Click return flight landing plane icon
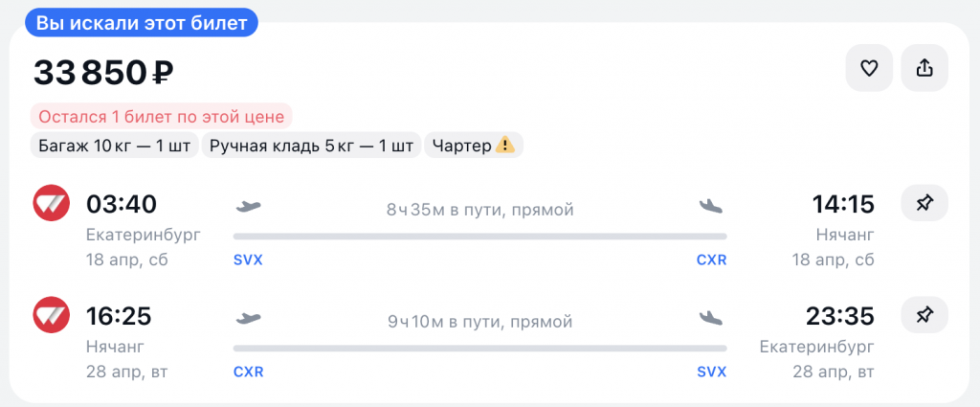The image size is (980, 407). [711, 317]
